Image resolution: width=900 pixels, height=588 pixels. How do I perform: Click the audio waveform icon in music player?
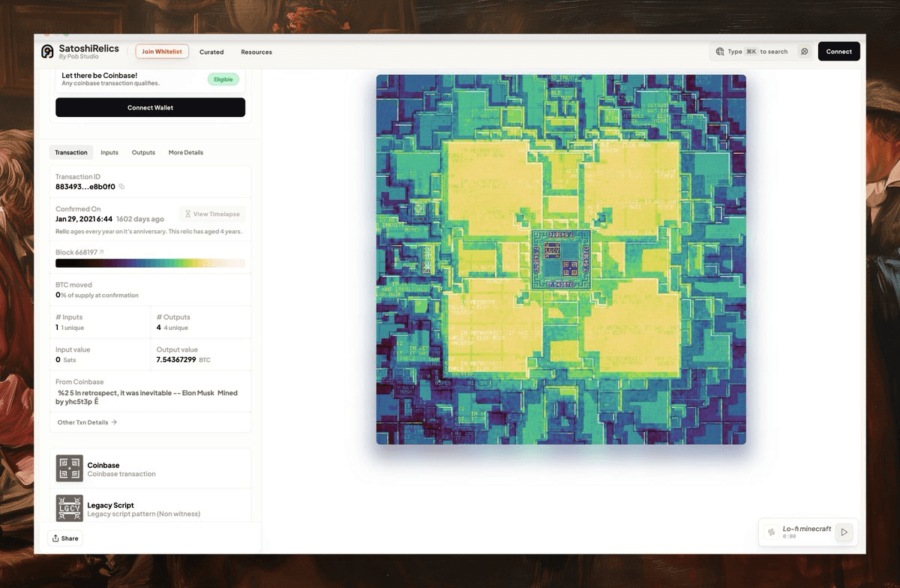pyautogui.click(x=772, y=532)
